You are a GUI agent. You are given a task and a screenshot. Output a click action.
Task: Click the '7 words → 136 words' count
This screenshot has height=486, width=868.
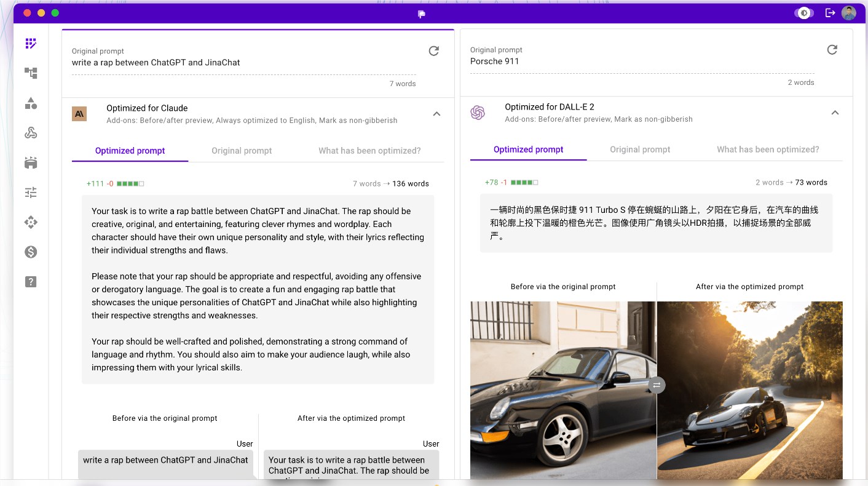(x=391, y=184)
